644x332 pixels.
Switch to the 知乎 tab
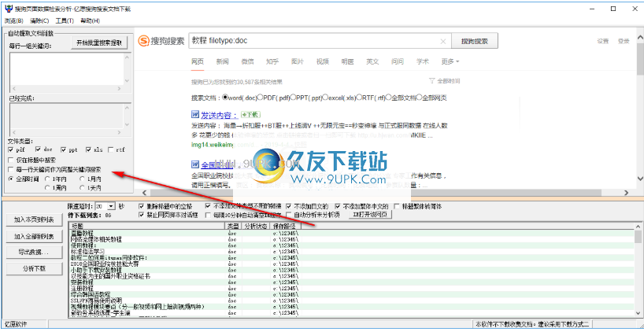point(272,61)
